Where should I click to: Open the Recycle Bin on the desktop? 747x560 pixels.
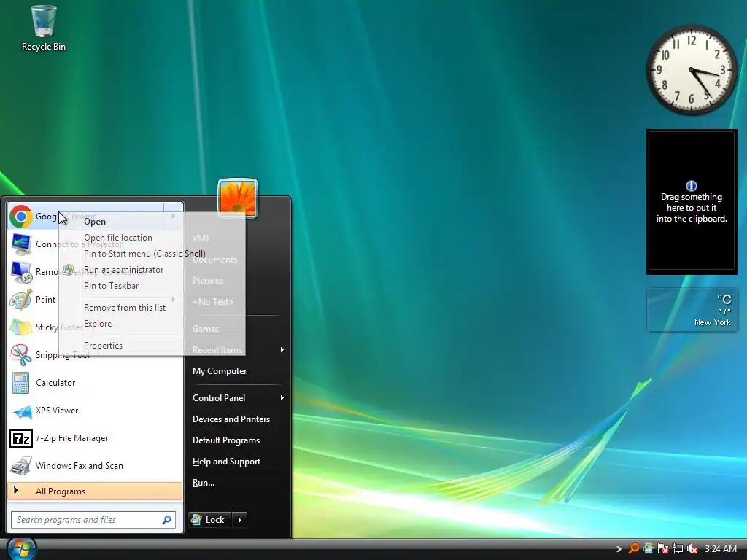point(43,28)
